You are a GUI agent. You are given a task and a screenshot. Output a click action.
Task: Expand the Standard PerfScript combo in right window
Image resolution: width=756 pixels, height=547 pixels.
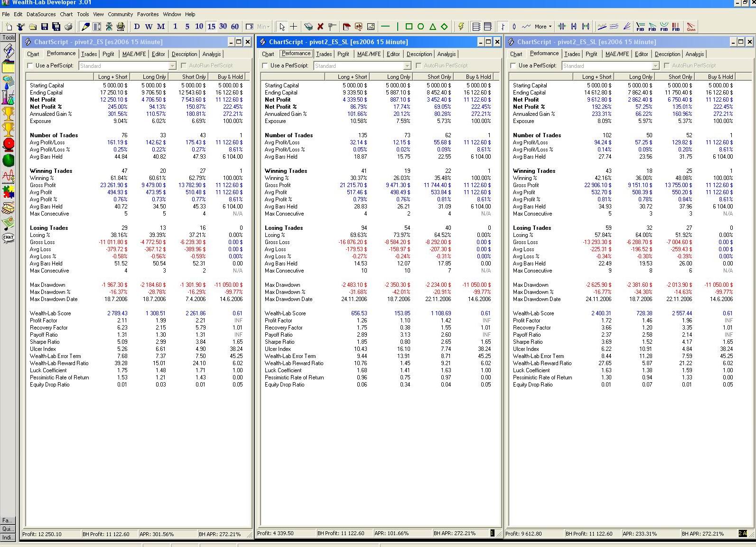point(655,66)
